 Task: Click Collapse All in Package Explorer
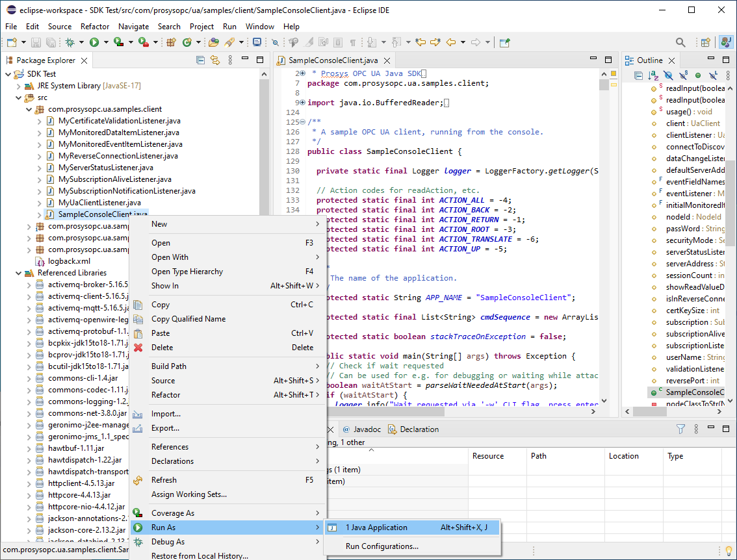click(201, 60)
